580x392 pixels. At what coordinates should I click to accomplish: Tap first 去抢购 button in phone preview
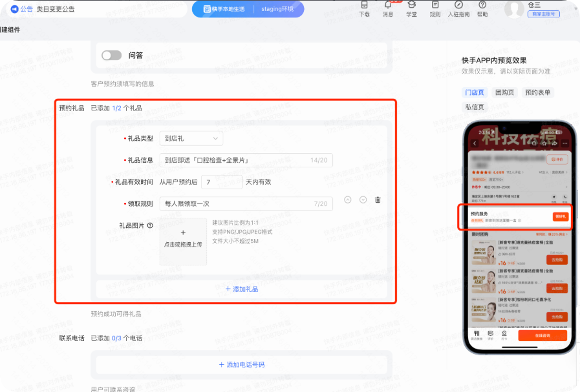[x=557, y=260]
